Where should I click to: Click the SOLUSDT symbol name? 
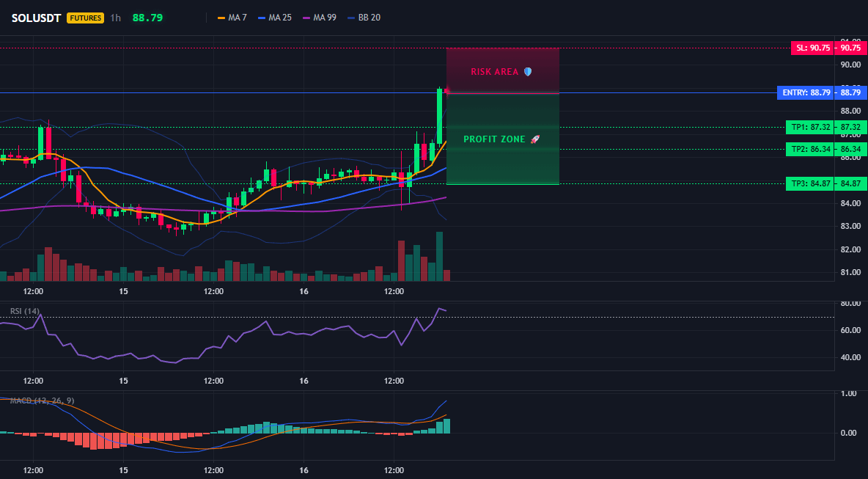point(36,18)
